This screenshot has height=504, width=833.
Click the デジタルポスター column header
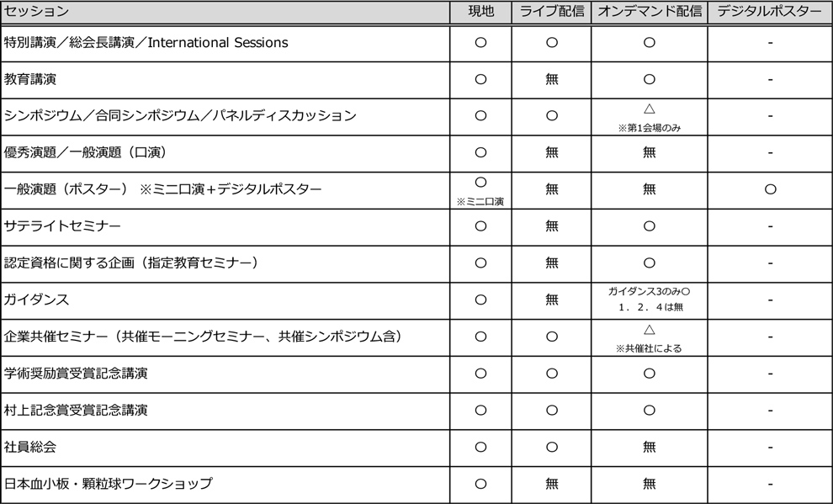770,11
